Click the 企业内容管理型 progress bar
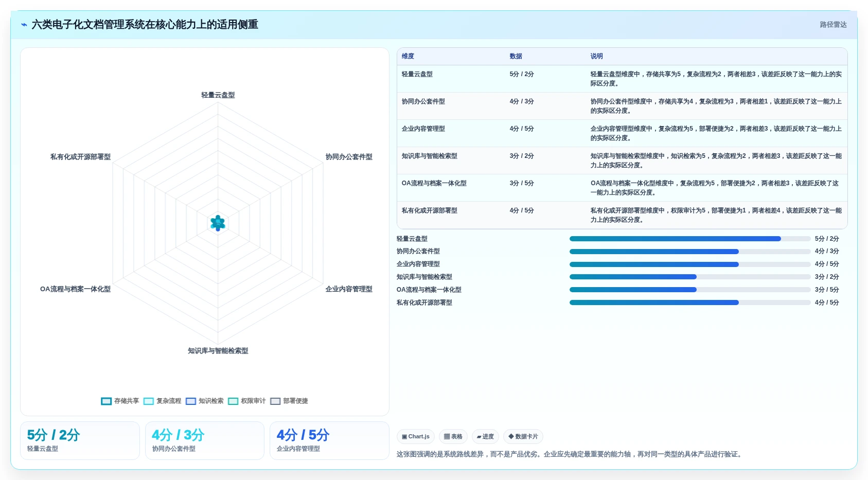868x480 pixels. click(x=690, y=264)
